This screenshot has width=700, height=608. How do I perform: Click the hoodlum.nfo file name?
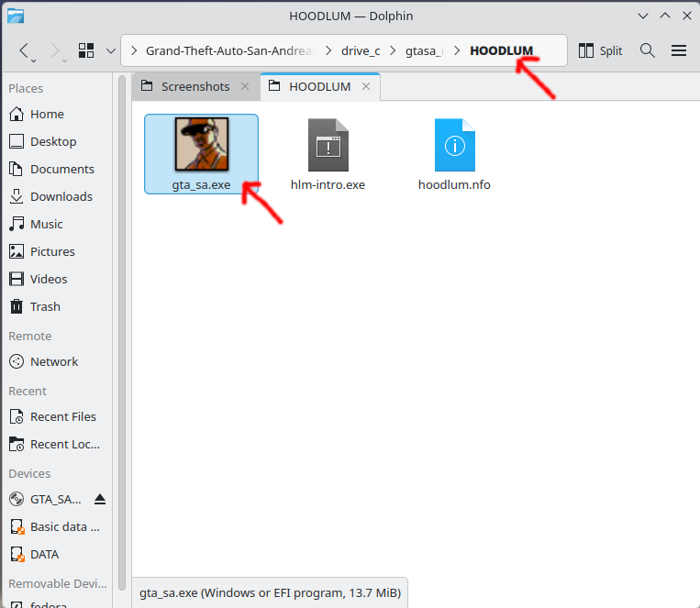tap(454, 185)
